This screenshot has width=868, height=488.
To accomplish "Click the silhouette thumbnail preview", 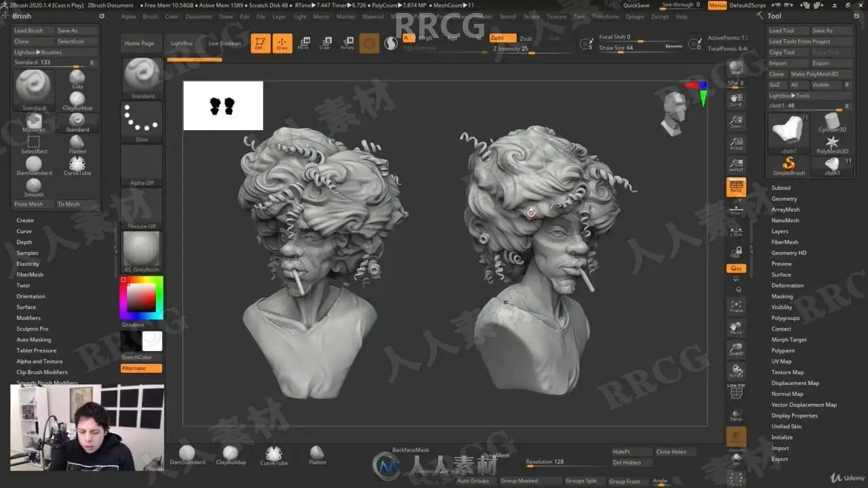I will (x=223, y=106).
